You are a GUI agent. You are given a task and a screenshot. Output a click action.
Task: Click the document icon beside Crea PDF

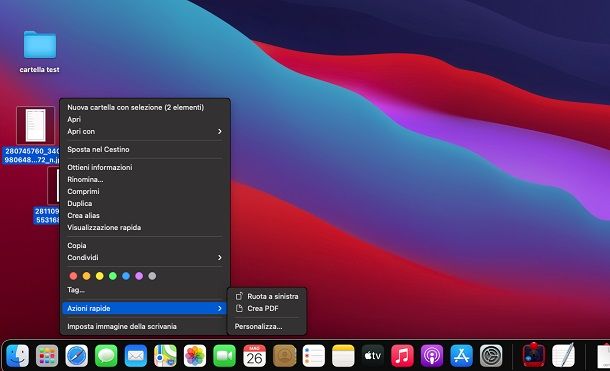[x=239, y=308]
